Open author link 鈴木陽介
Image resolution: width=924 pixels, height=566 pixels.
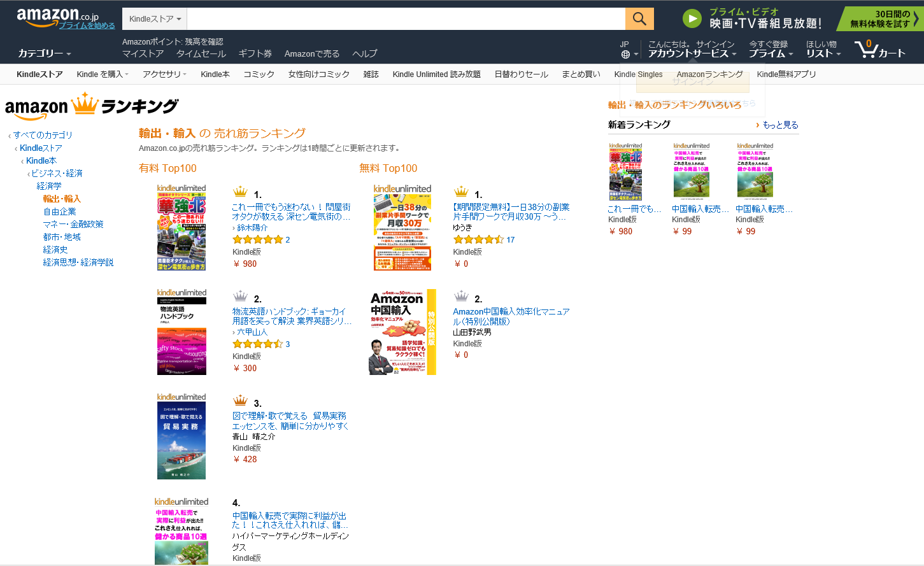pyautogui.click(x=252, y=227)
